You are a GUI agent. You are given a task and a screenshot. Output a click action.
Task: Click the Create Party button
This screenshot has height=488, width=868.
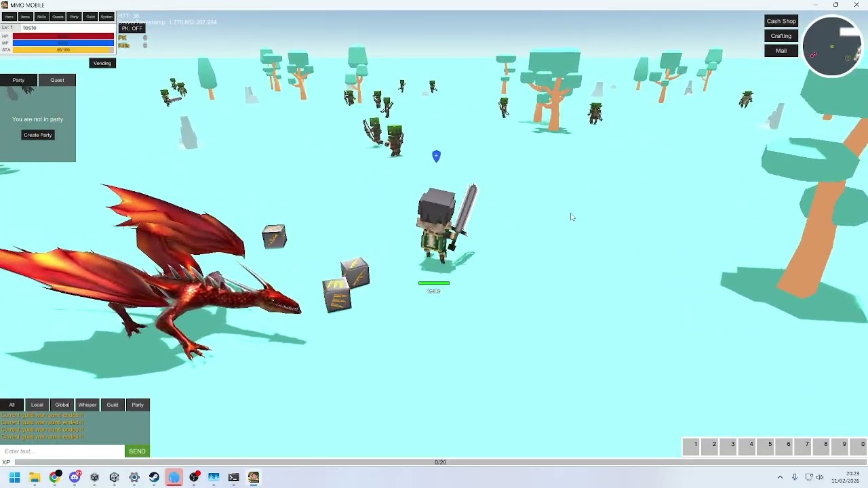pos(38,135)
